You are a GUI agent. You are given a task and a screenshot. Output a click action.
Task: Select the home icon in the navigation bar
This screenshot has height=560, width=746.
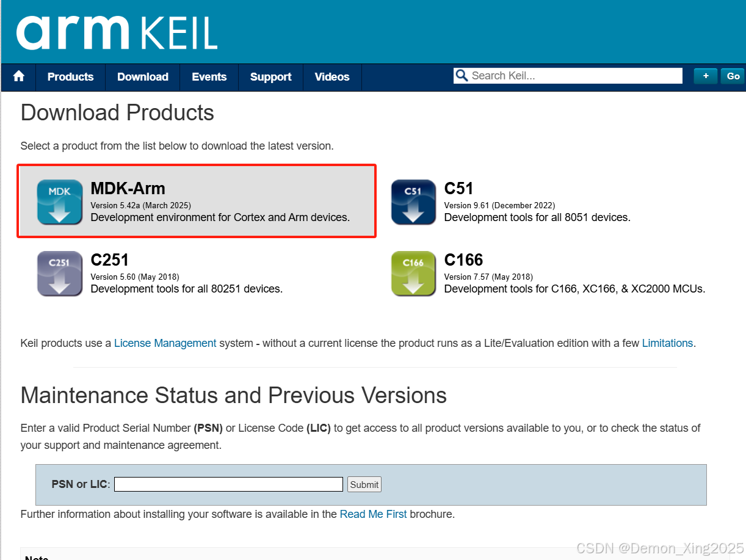(x=18, y=78)
